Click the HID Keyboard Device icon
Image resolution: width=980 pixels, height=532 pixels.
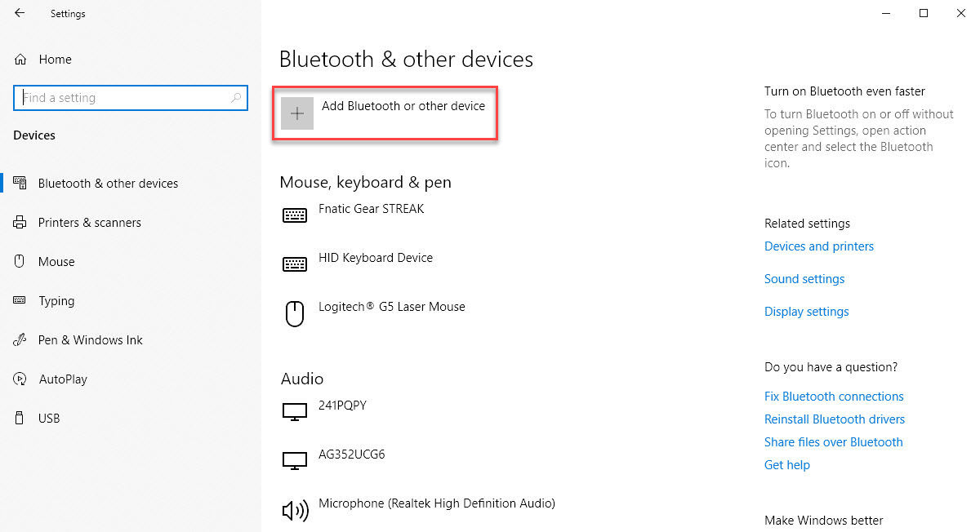(295, 264)
